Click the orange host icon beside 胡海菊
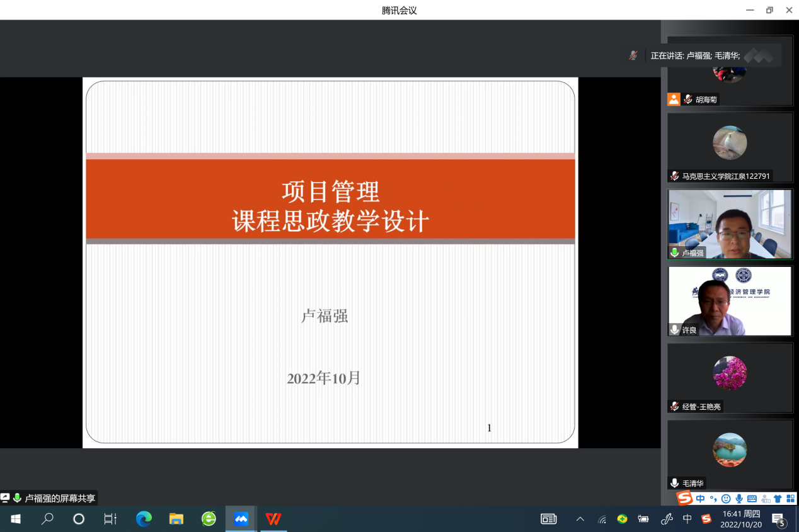Screen dimensions: 799x532 [674, 99]
